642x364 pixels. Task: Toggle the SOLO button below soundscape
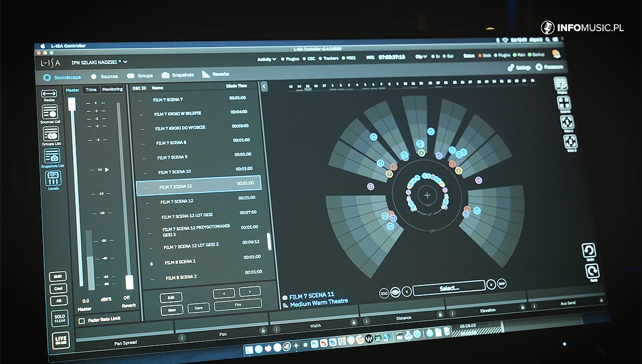coord(384,293)
